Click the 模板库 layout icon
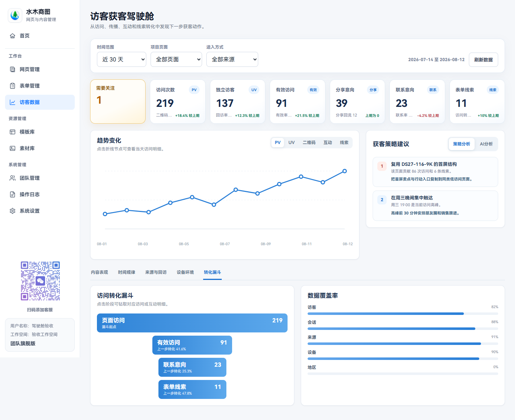This screenshot has width=515, height=420. (x=13, y=132)
